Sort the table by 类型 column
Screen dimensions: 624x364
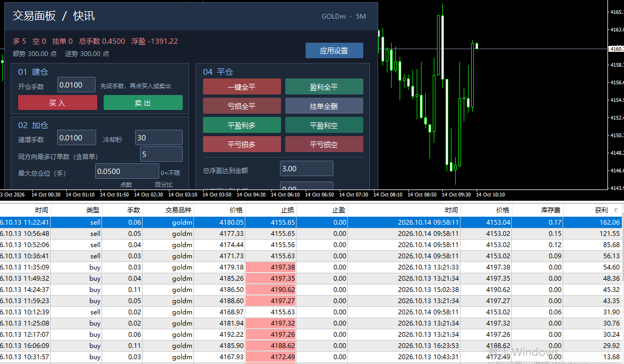(77, 210)
